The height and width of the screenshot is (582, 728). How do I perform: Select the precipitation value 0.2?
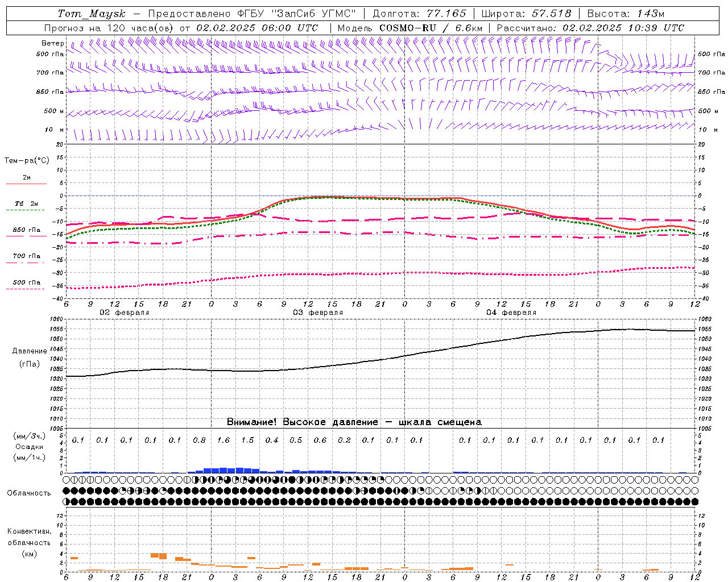coord(344,440)
